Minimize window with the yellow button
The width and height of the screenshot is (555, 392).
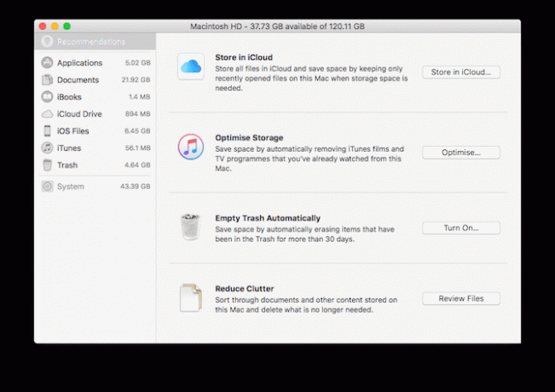[55, 26]
